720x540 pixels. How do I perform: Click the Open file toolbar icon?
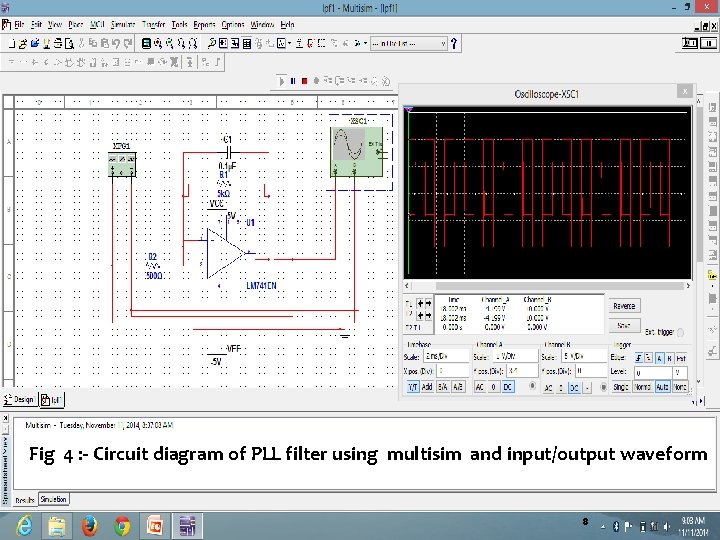coord(23,44)
